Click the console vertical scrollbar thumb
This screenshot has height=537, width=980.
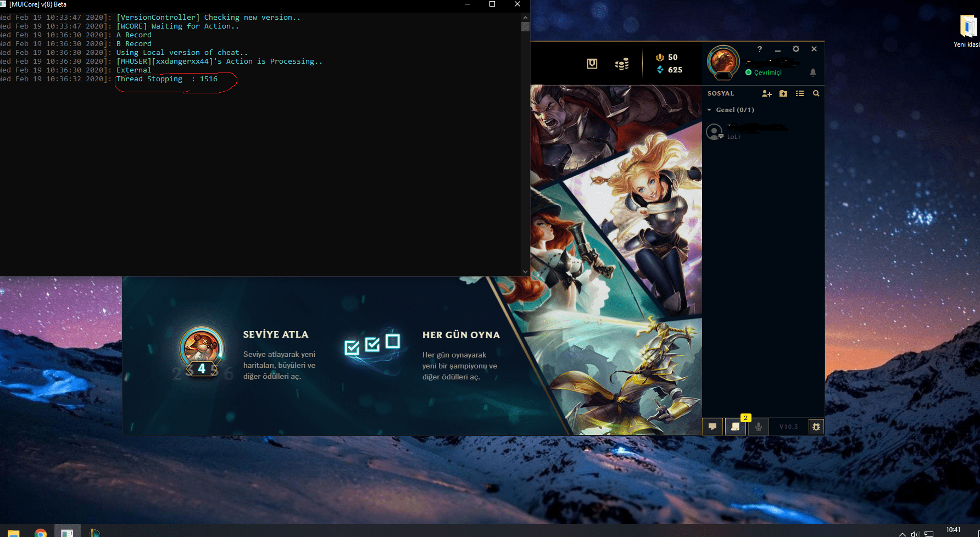[x=526, y=26]
